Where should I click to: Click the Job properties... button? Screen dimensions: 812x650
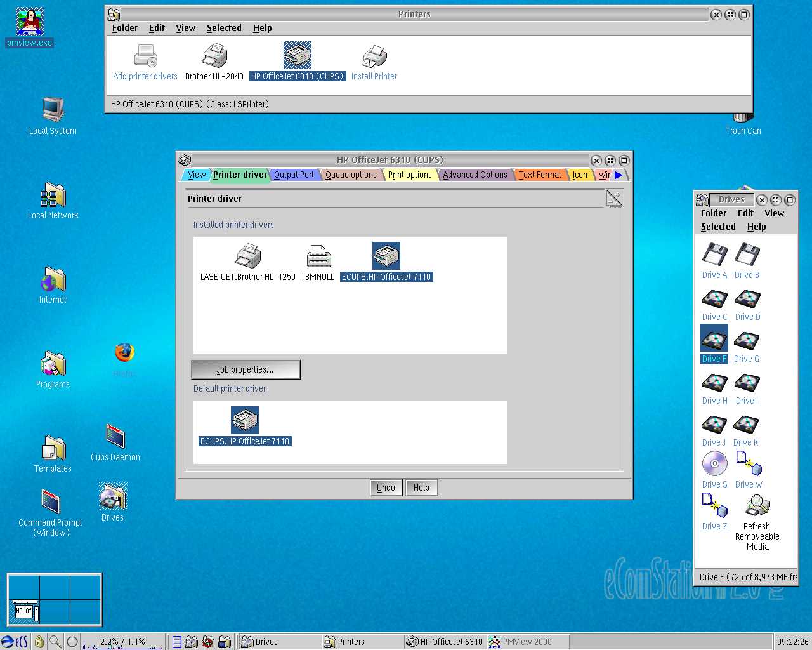(x=246, y=369)
